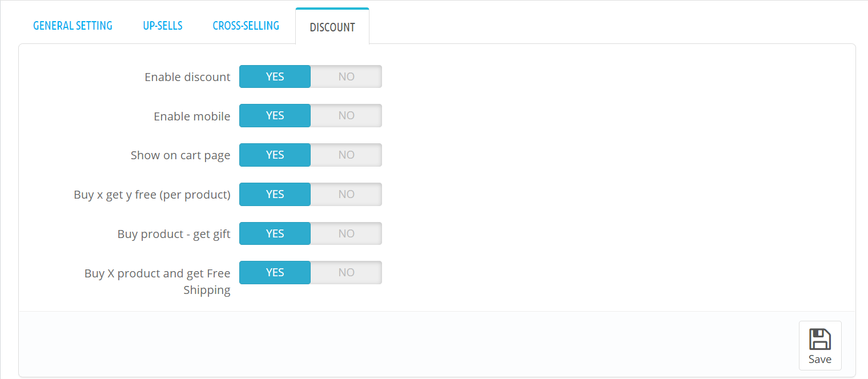Turn off Enable mobile
The image size is (868, 379).
click(x=346, y=115)
